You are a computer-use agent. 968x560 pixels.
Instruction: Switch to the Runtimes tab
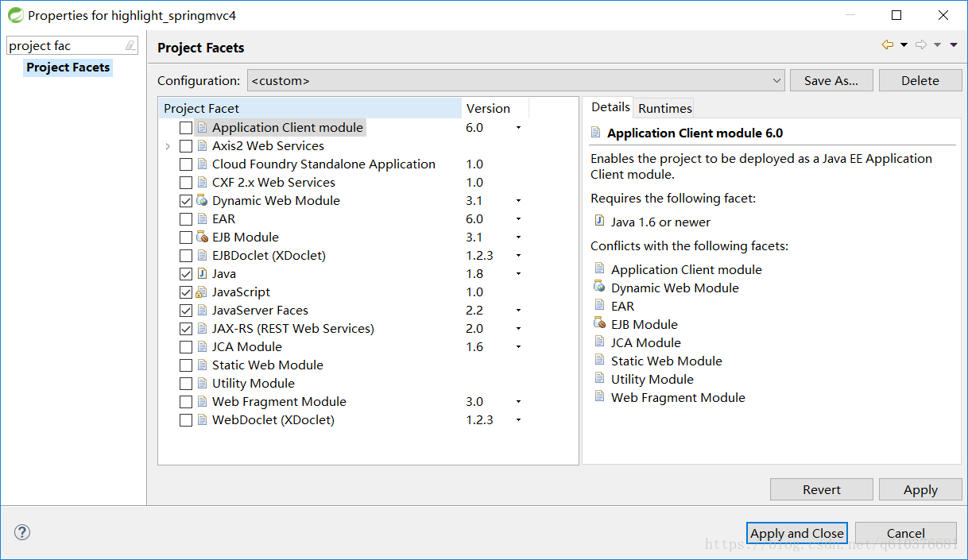click(665, 108)
